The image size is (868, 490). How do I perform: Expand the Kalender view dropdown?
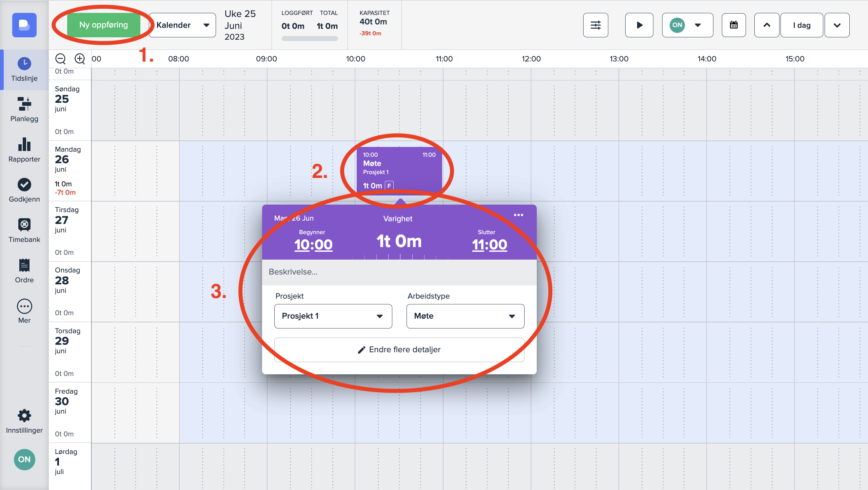182,25
